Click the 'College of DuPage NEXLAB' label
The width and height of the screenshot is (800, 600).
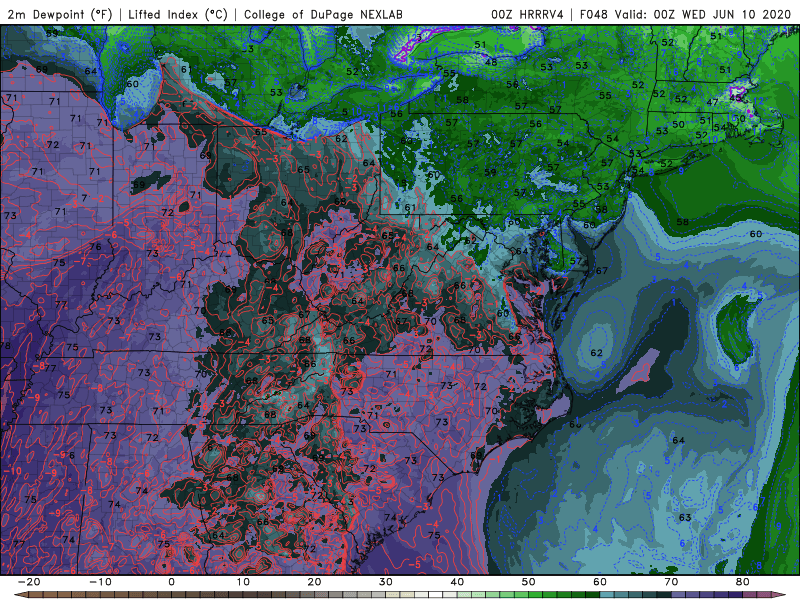coord(323,14)
